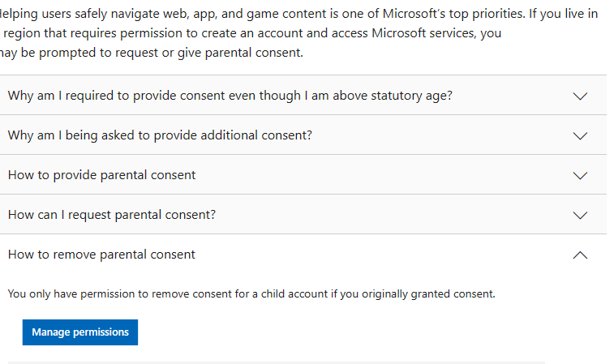Image resolution: width=614 pixels, height=364 pixels.
Task: Click the "request or give parental consent" line
Action: pyautogui.click(x=152, y=53)
